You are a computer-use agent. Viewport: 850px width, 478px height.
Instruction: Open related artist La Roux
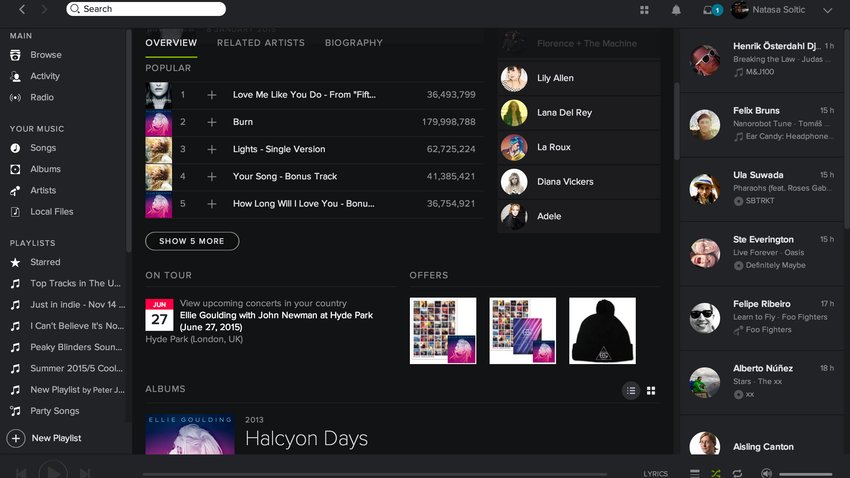[x=578, y=147]
